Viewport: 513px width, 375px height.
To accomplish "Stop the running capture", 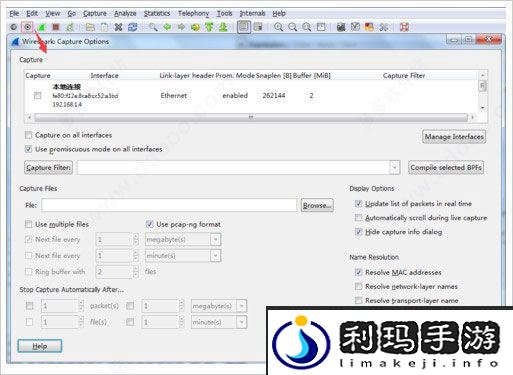I will pyautogui.click(x=56, y=27).
